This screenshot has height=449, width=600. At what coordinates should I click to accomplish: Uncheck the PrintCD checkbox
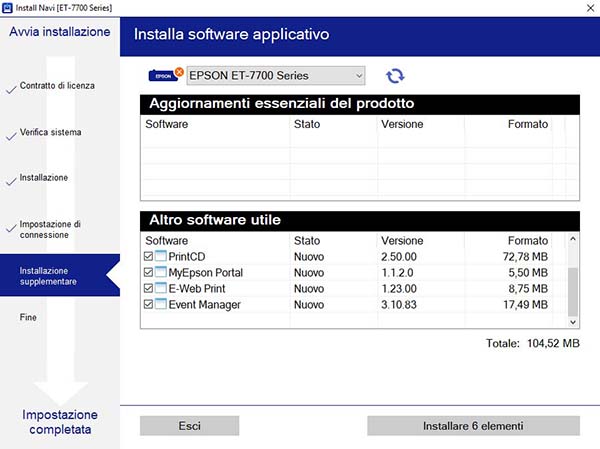point(149,257)
